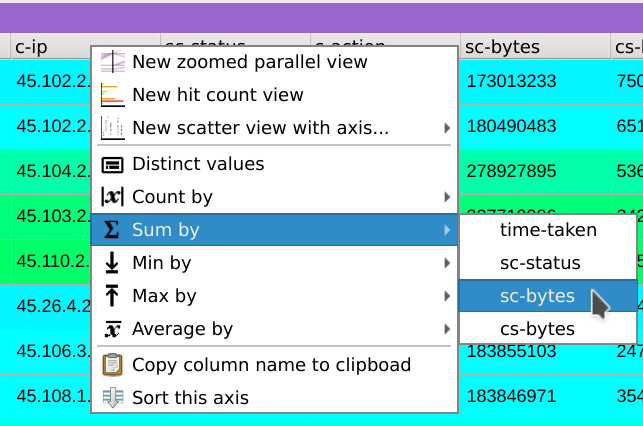Expand the Average by submenu arrow

pos(446,329)
